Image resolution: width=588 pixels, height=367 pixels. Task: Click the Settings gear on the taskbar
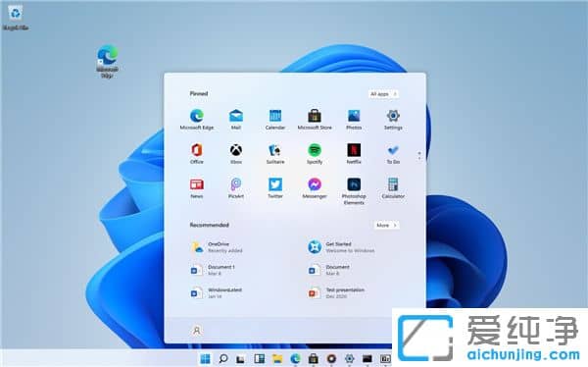[349, 359]
